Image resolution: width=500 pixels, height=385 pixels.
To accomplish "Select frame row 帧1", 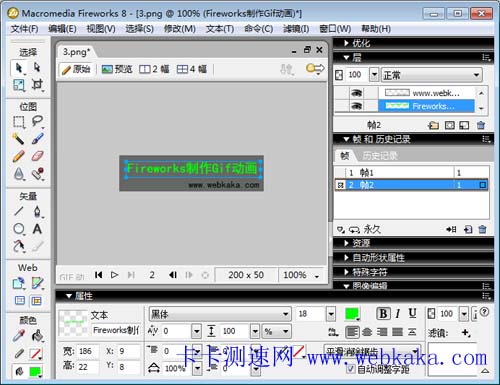I will [x=412, y=172].
